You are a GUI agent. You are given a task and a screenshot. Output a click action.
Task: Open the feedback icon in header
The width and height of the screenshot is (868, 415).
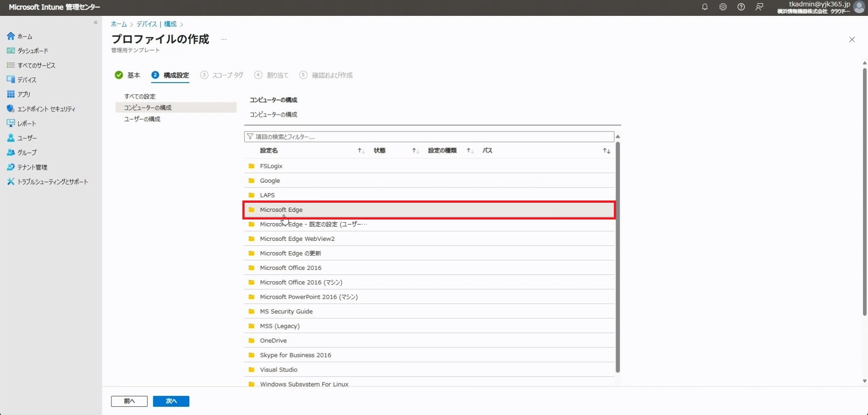click(759, 7)
